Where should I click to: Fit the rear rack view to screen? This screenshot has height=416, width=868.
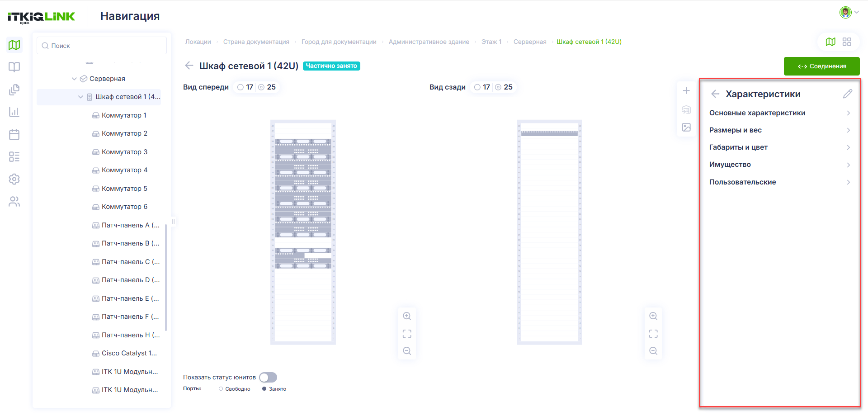point(653,334)
